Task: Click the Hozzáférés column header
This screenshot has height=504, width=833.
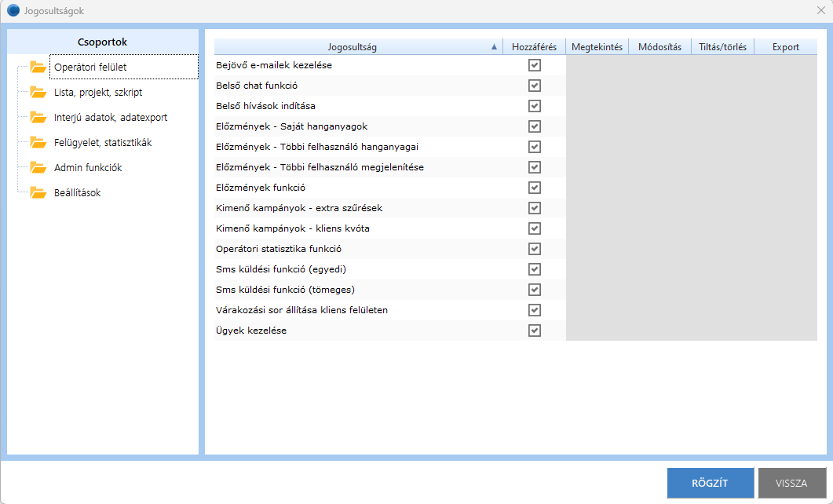Action: pyautogui.click(x=534, y=47)
